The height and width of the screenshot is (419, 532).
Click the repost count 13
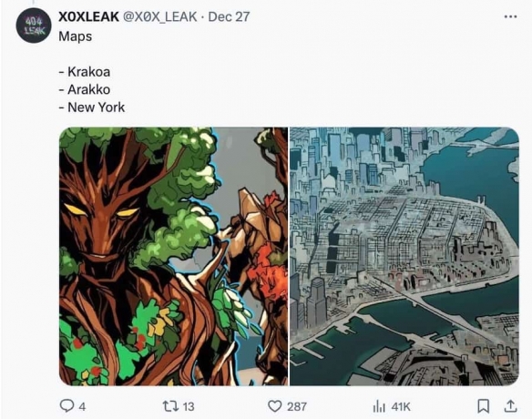tap(189, 406)
